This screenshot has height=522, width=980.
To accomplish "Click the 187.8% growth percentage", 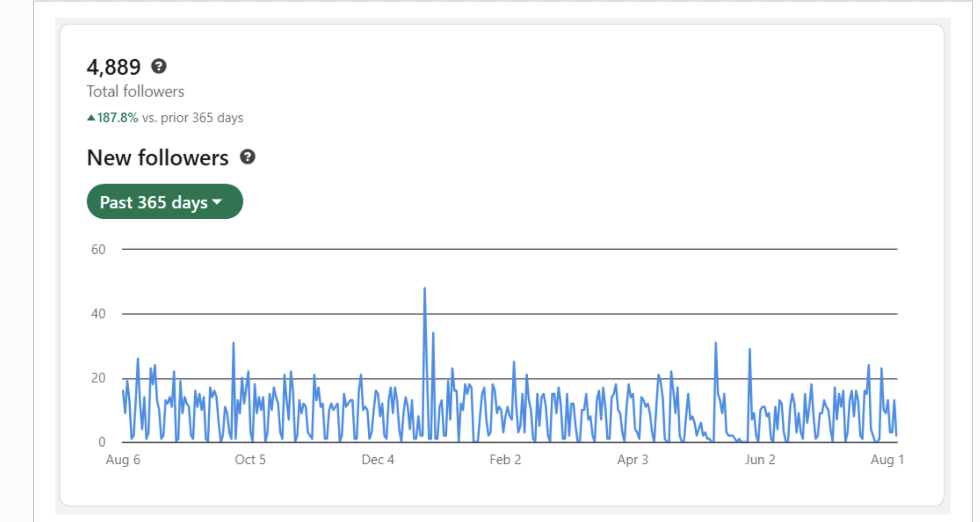I will click(x=117, y=117).
